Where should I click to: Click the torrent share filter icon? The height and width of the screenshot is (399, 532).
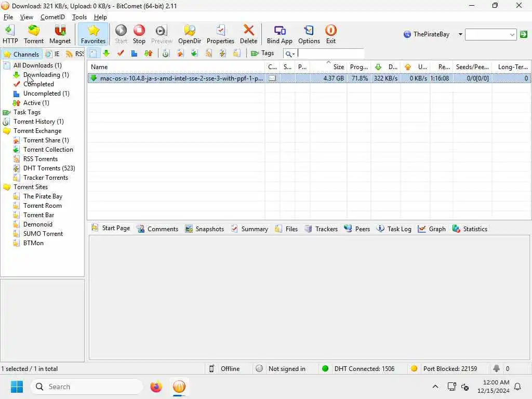(x=180, y=54)
